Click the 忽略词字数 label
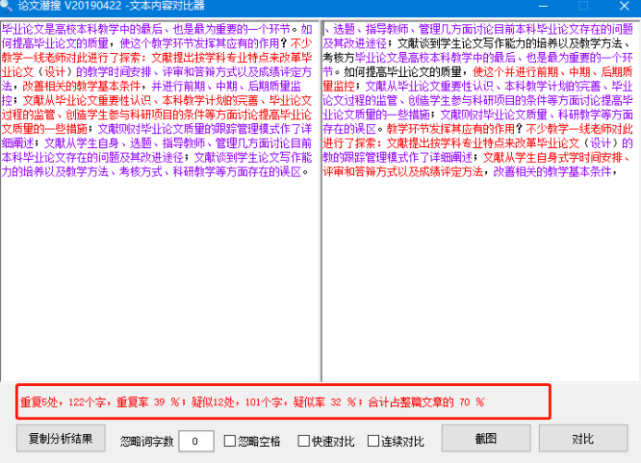 coord(147,441)
